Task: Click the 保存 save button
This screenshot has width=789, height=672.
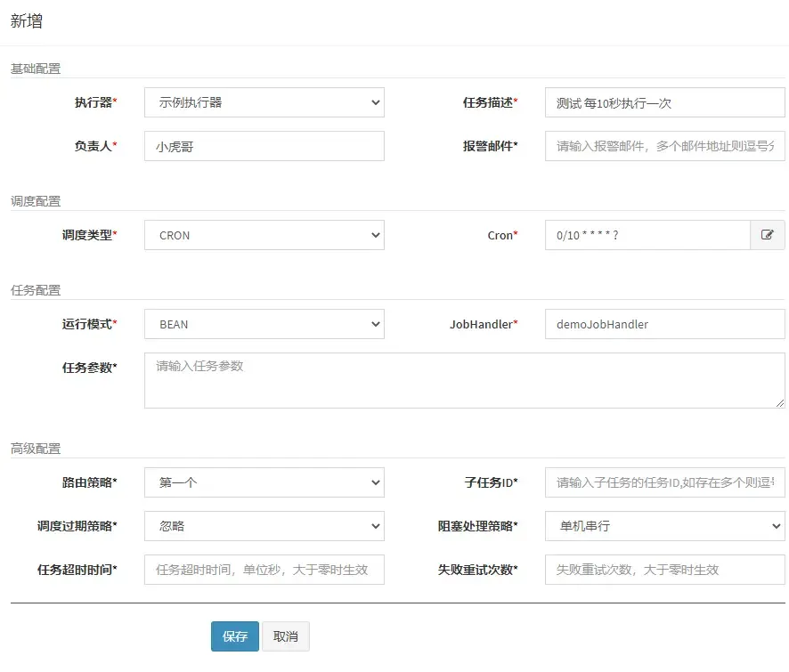Action: pyautogui.click(x=234, y=636)
